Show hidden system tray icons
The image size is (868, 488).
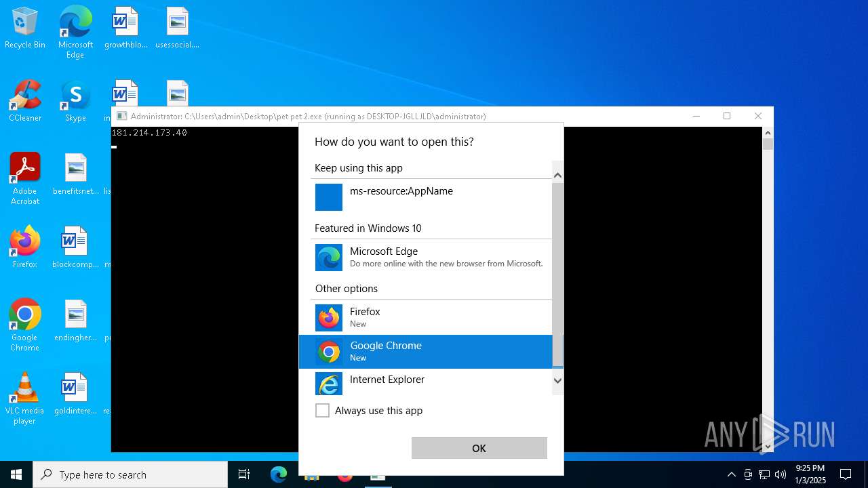coord(731,474)
